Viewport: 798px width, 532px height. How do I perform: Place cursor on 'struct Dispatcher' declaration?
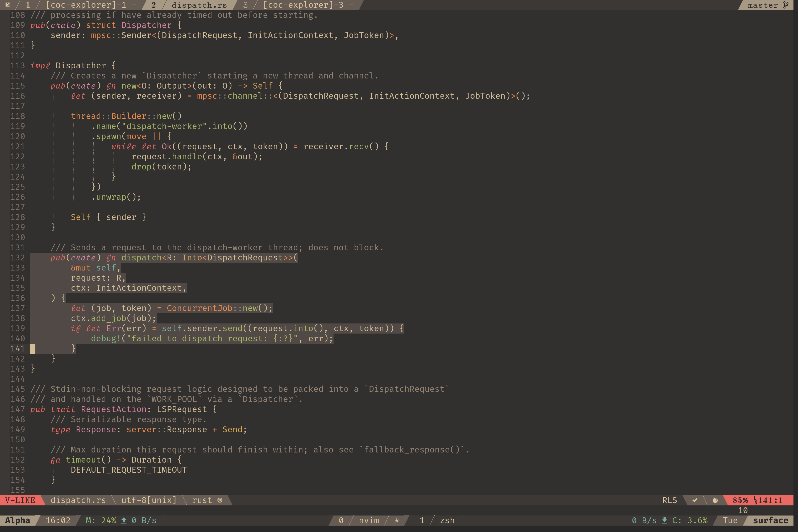tap(128, 25)
